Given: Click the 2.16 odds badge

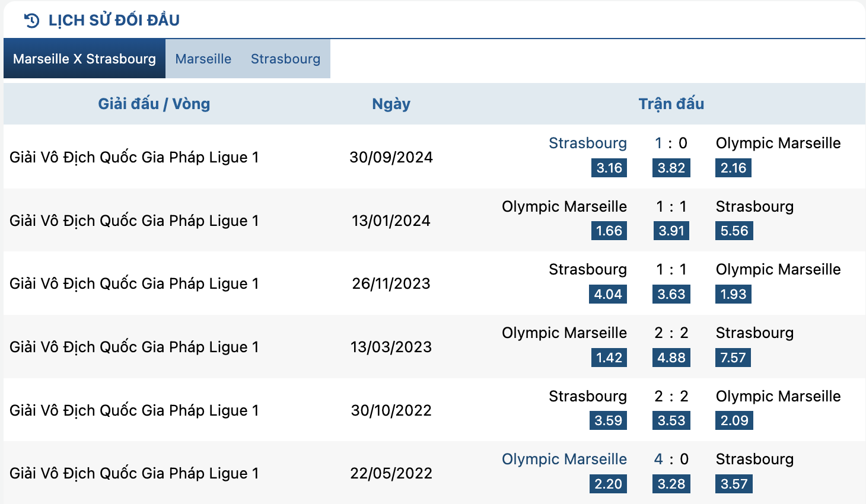Looking at the screenshot, I should (x=733, y=168).
